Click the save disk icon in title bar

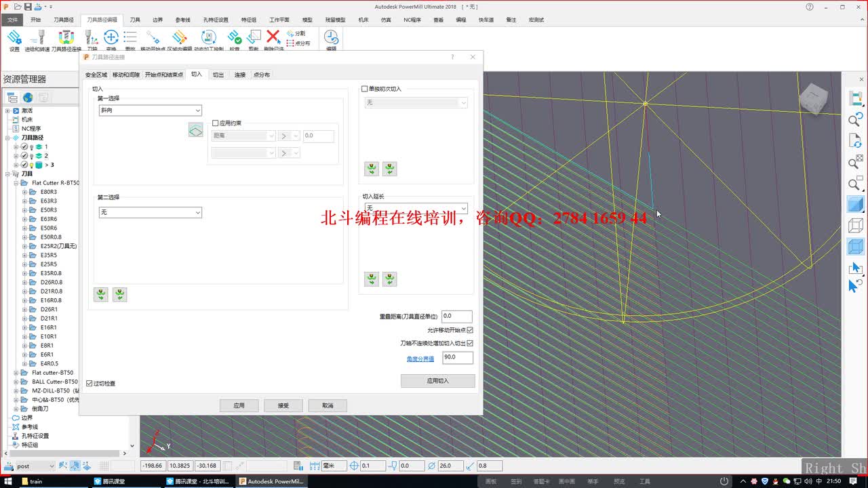[x=27, y=6]
